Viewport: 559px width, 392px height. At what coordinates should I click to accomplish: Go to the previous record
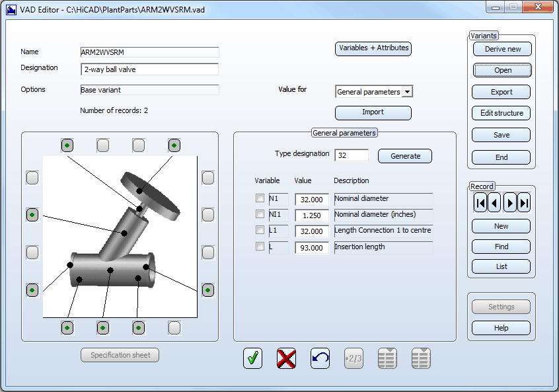pos(494,203)
